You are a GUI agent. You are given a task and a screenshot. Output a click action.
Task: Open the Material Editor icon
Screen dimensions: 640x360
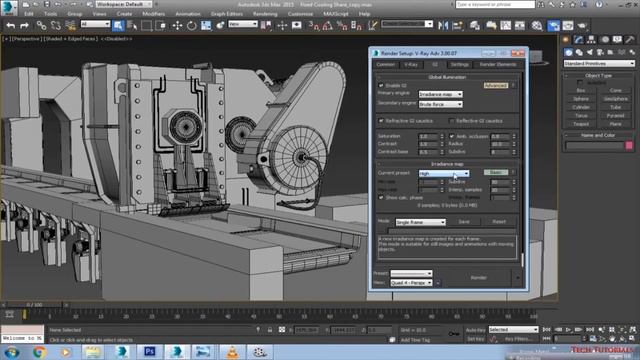pos(537,25)
